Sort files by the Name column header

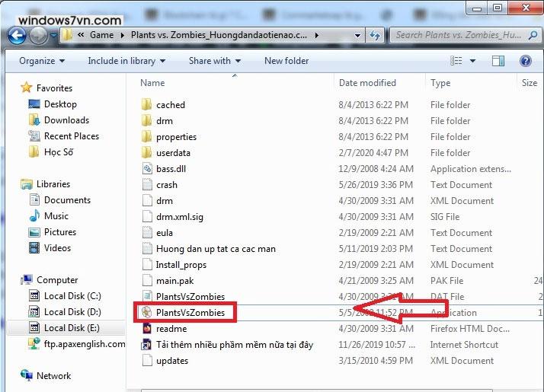click(x=152, y=83)
